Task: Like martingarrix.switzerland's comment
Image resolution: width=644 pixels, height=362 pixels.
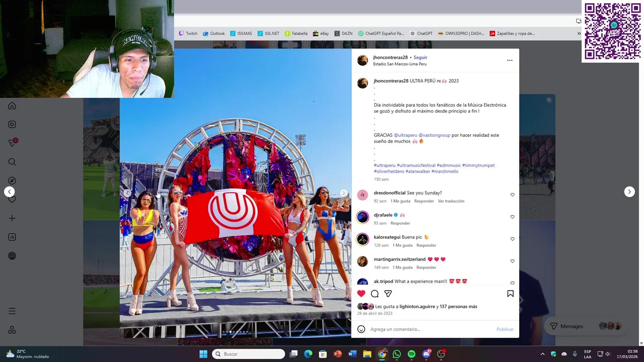Action: pyautogui.click(x=512, y=261)
